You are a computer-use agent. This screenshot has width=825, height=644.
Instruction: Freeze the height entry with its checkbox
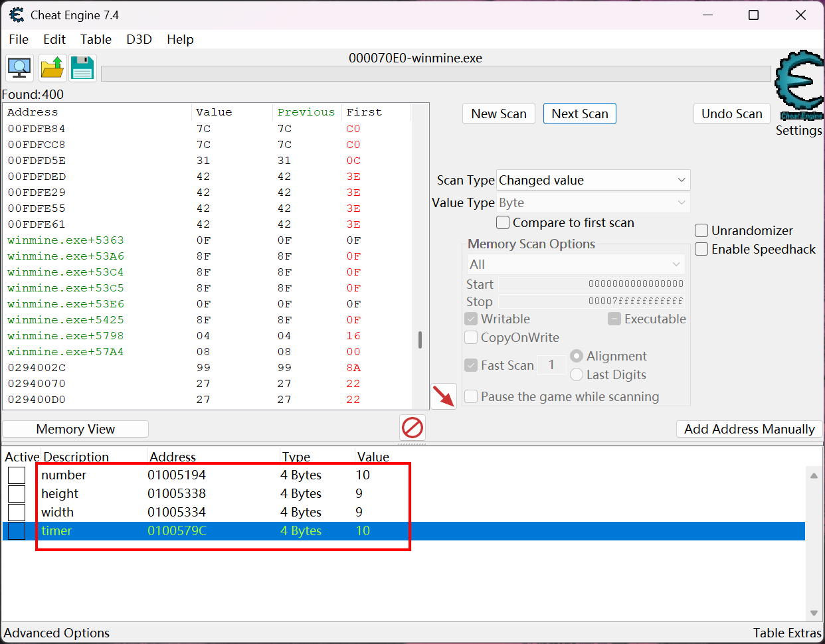coord(17,494)
